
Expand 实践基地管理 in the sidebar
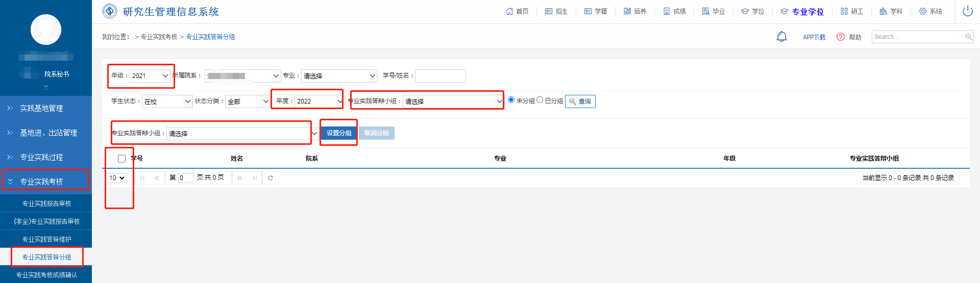tap(41, 108)
